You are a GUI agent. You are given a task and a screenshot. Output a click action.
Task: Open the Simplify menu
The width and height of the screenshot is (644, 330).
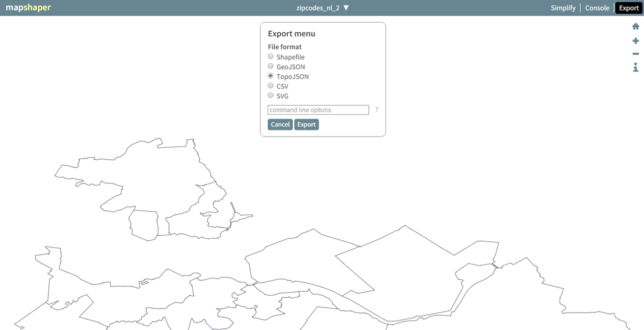[563, 8]
